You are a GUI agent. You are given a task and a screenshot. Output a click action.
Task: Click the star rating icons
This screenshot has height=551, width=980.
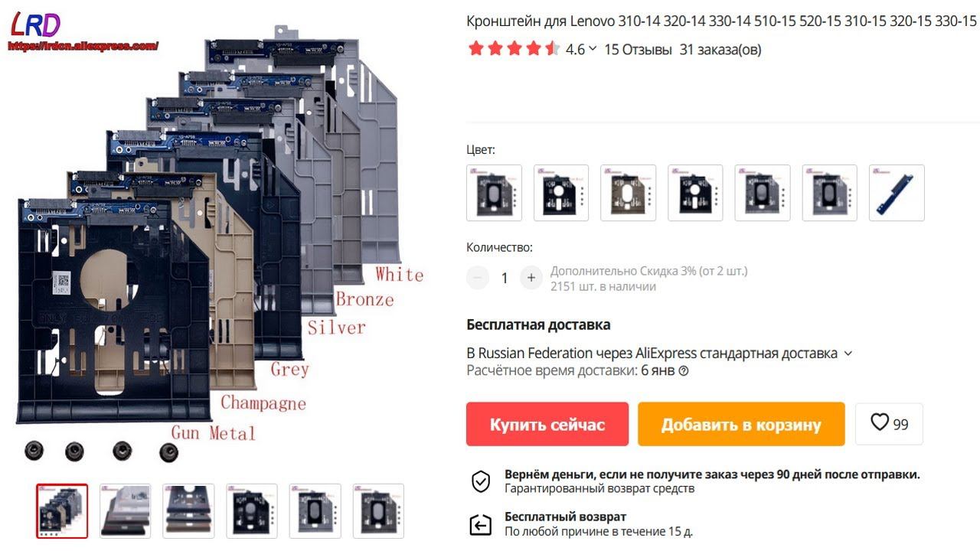point(514,50)
